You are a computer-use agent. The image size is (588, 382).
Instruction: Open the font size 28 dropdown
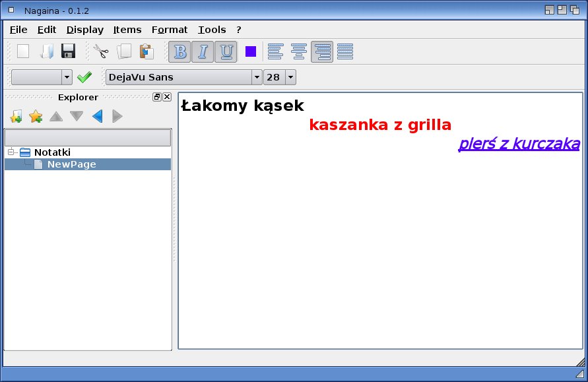(x=290, y=77)
